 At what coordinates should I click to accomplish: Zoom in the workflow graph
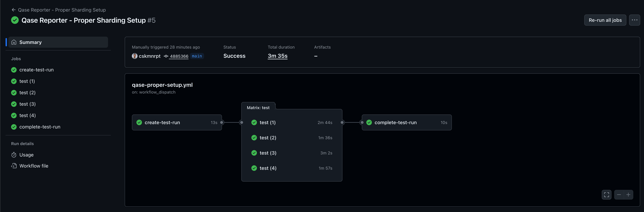pyautogui.click(x=628, y=195)
